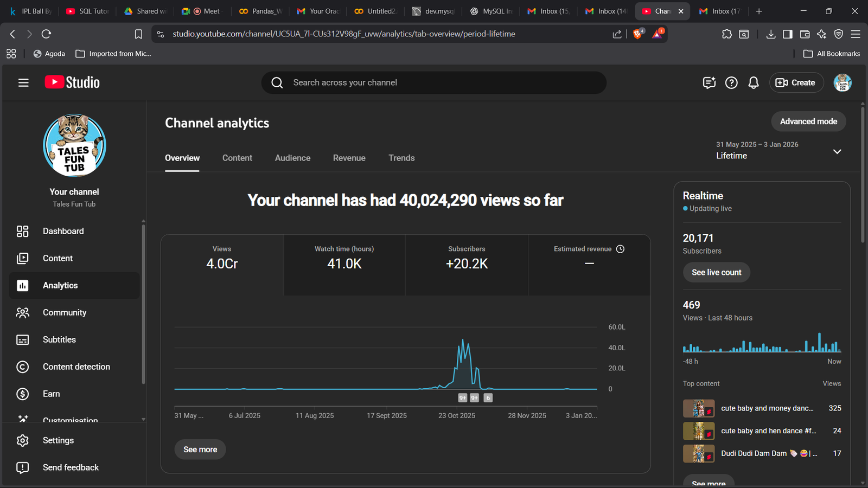Open the notifications bell
Image resolution: width=868 pixels, height=488 pixels.
754,82
